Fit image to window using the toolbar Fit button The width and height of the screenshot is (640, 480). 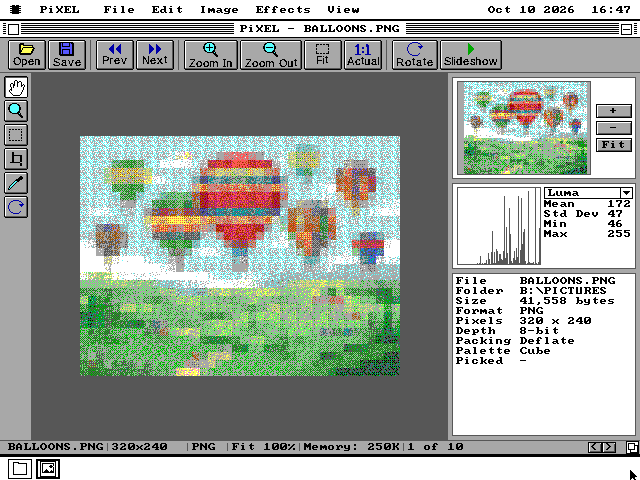coord(322,55)
